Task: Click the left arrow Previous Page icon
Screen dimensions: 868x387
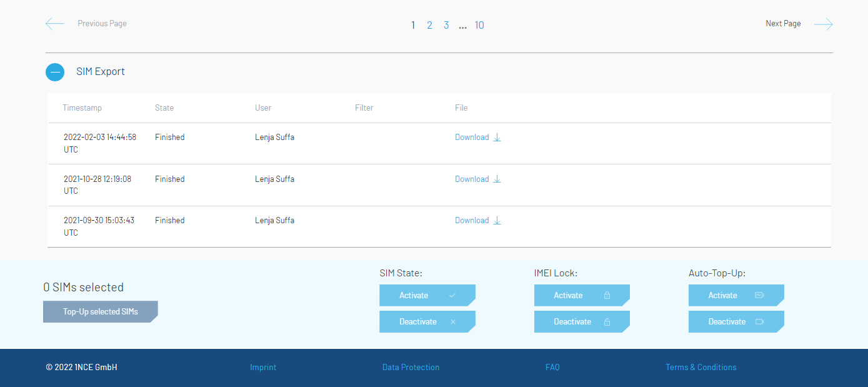Action: click(x=55, y=24)
